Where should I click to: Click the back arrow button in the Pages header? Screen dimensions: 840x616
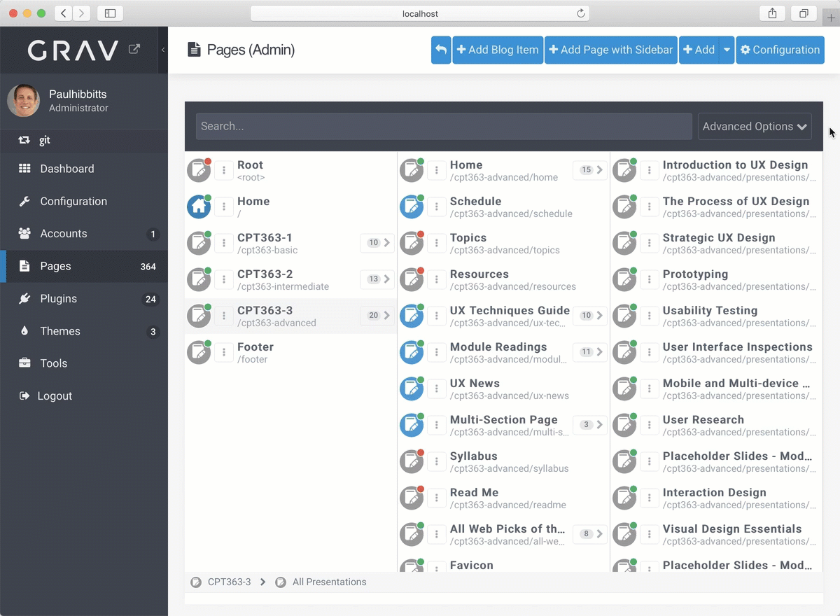441,50
